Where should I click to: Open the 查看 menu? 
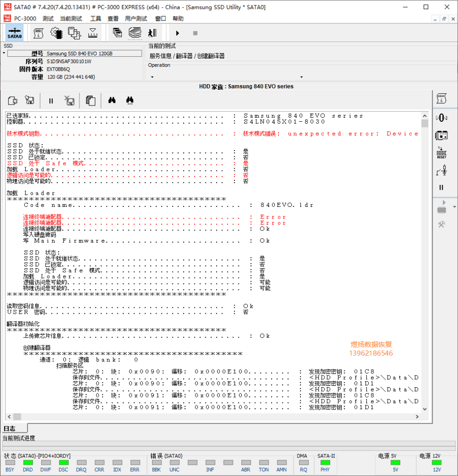[x=113, y=19]
